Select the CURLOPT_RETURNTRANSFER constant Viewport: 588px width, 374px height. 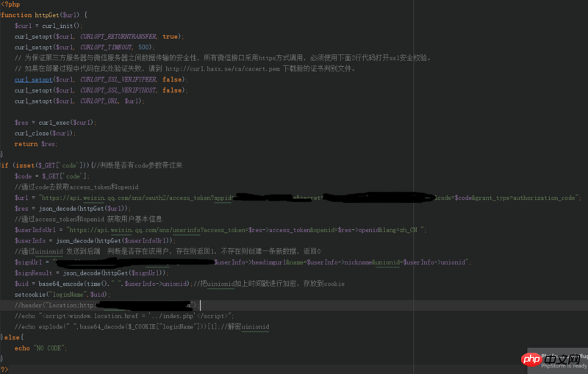118,36
